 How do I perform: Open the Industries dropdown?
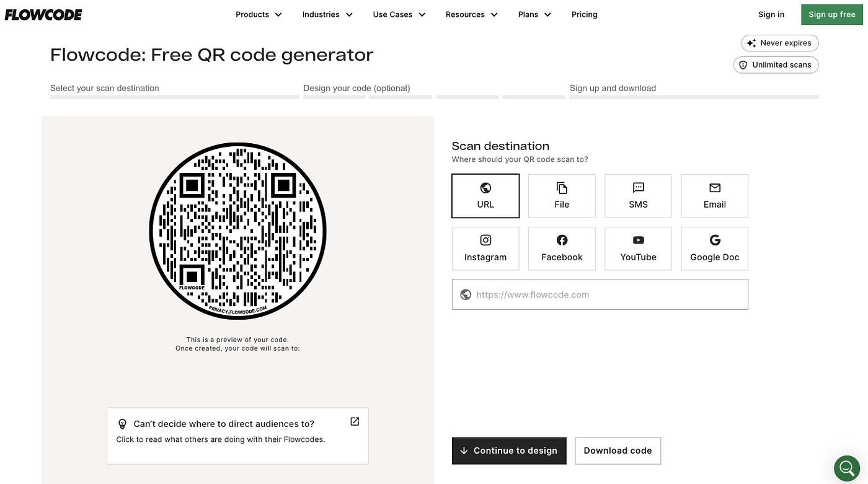pos(327,14)
